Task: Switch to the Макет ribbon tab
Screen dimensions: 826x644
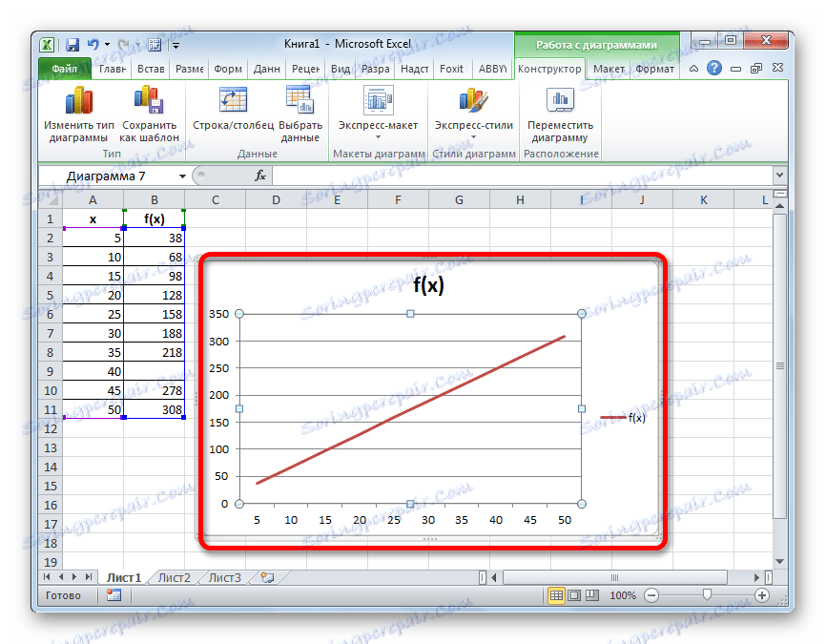Action: coord(609,69)
